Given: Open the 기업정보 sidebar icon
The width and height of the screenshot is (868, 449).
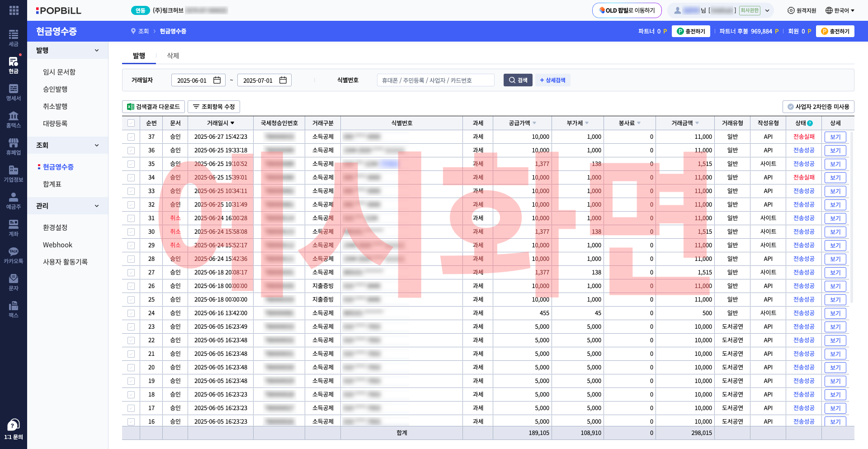Looking at the screenshot, I should click(14, 174).
